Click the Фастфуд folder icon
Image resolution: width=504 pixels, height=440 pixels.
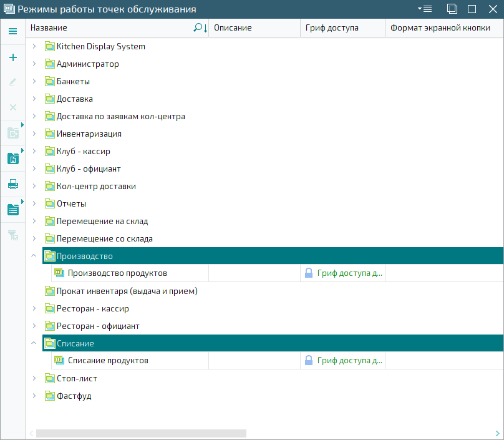coord(49,396)
